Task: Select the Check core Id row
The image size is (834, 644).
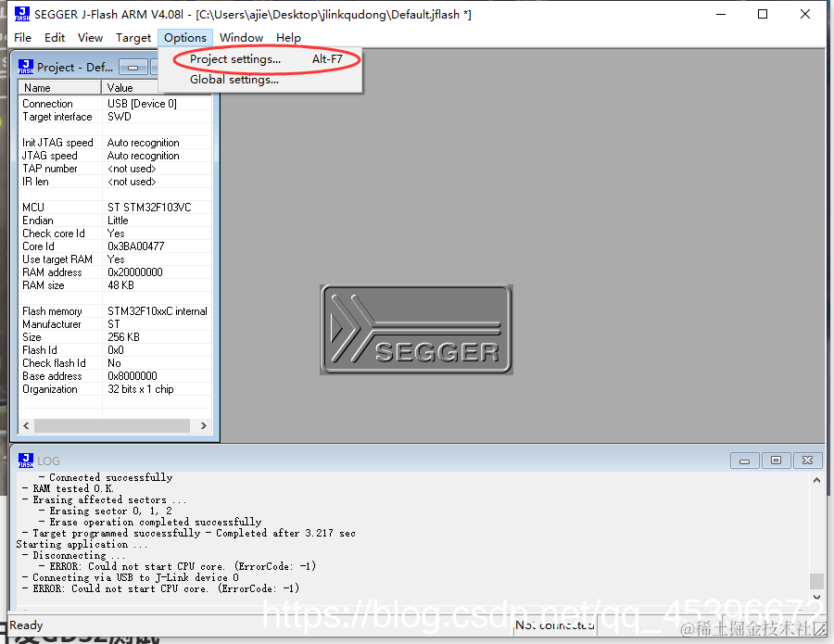Action: pos(115,234)
